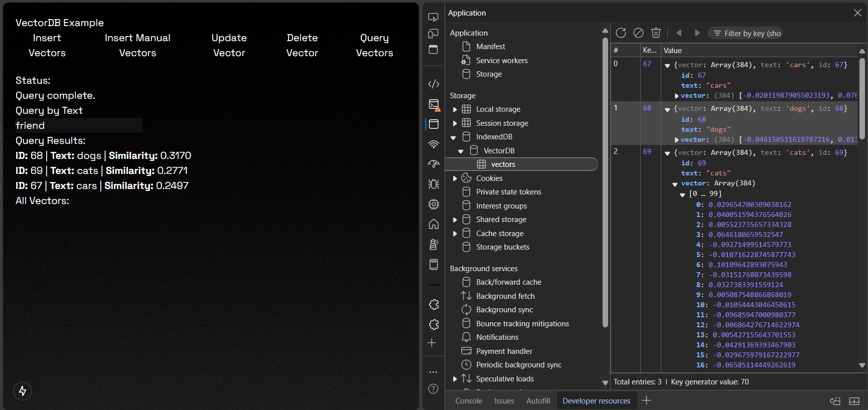Switch to the Issues quick view tab
The image size is (868, 410).
(504, 401)
